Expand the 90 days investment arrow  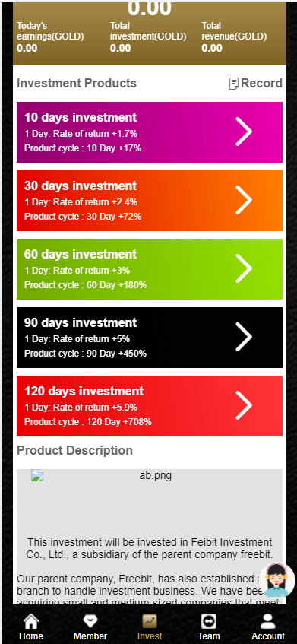pos(244,336)
